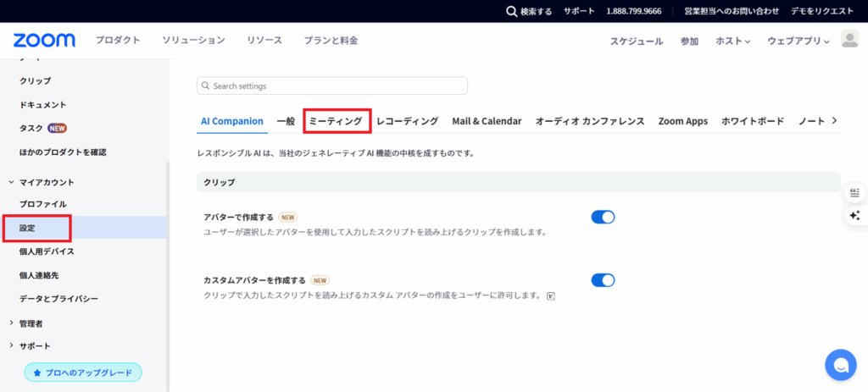
Task: Switch to the ホワイトボード tab
Action: click(x=753, y=121)
